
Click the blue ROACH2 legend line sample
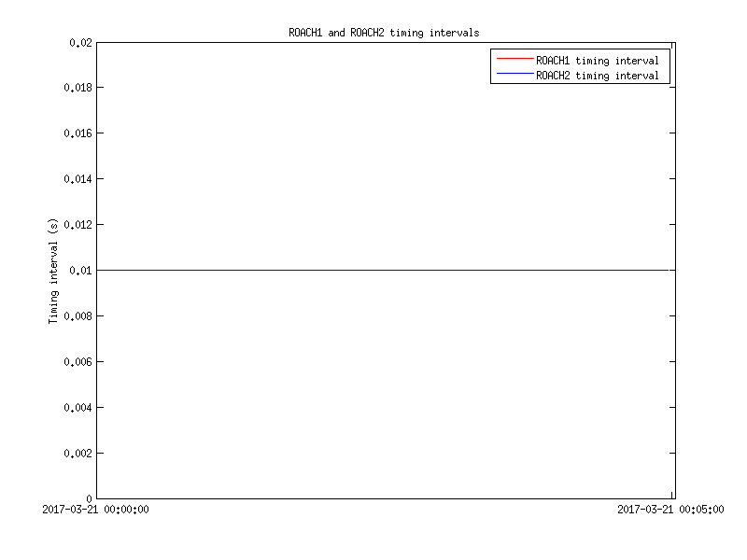click(514, 75)
